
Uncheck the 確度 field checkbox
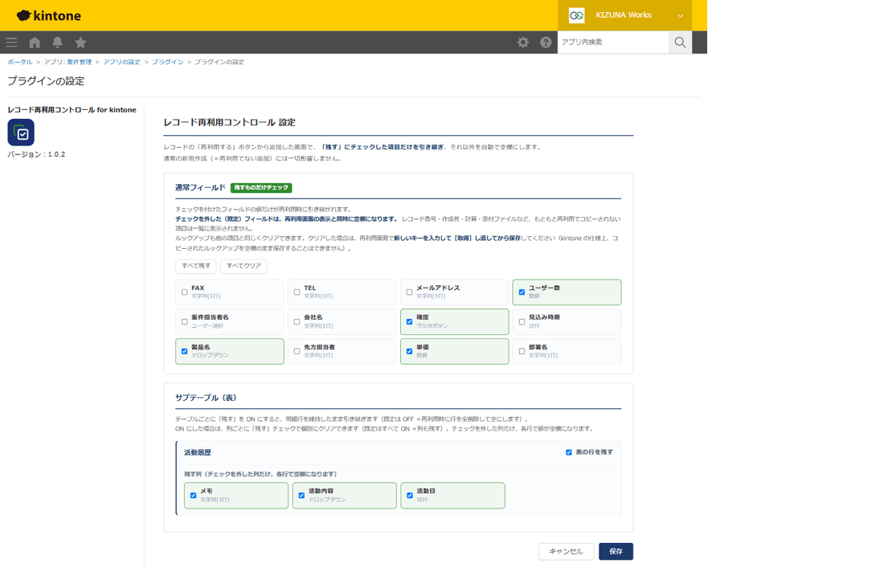[409, 322]
